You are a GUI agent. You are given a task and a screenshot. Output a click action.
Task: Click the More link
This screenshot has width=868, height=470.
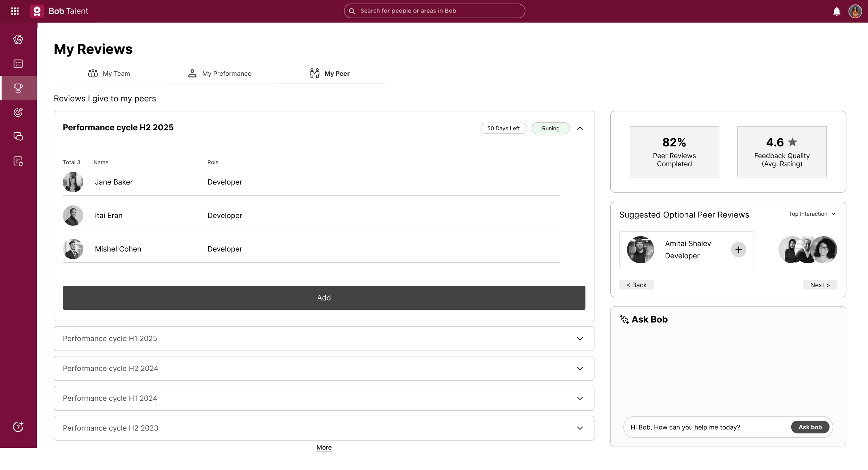point(324,447)
